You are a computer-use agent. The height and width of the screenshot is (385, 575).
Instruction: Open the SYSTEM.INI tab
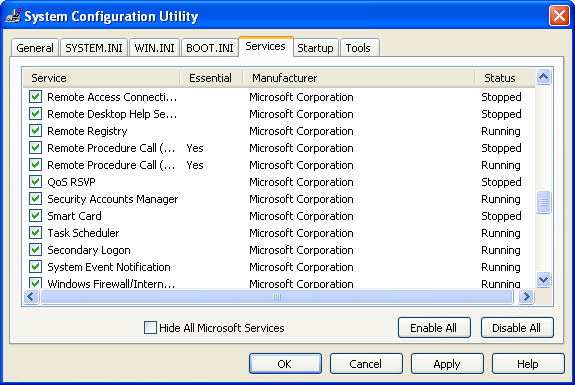(x=94, y=48)
